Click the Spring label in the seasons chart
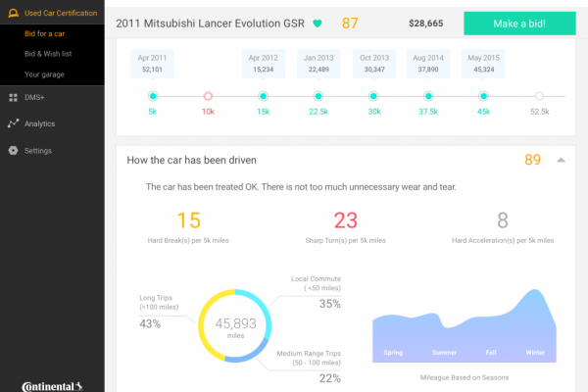Screen dimensions: 588x392 click(x=393, y=353)
